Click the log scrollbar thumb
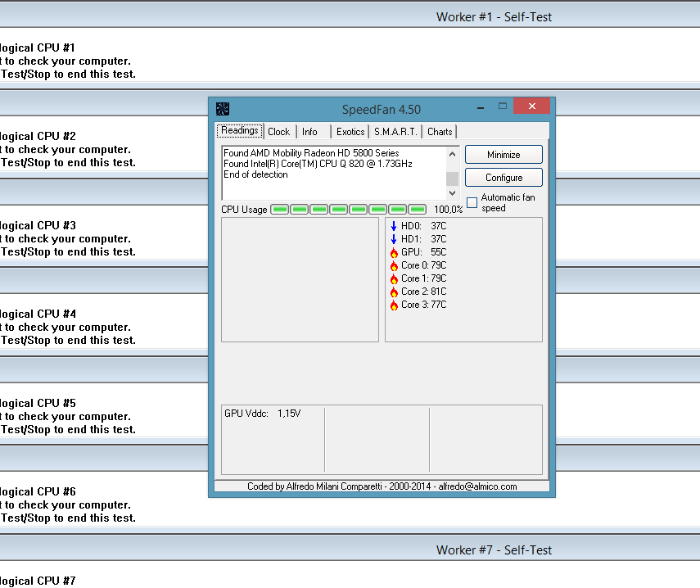This screenshot has height=588, width=700. point(452,179)
